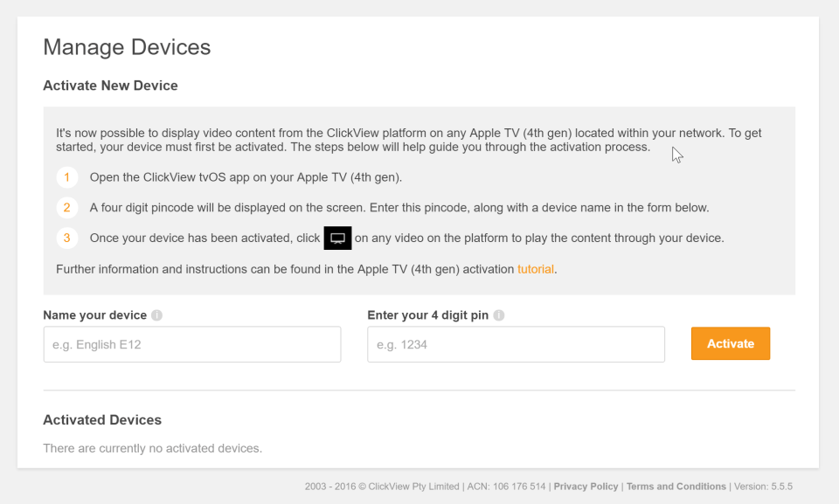Click the Version 5.5.5 footer text
Image resolution: width=839 pixels, height=504 pixels.
(764, 487)
